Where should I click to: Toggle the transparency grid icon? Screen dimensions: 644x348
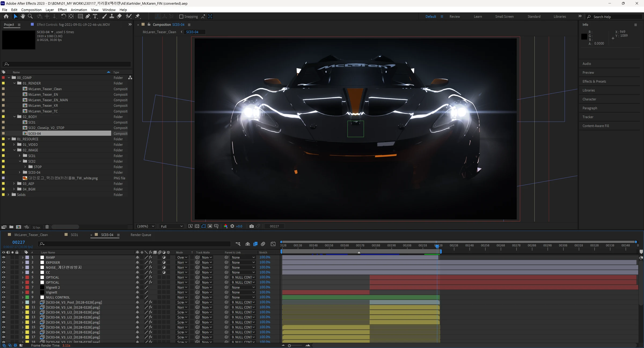pyautogui.click(x=197, y=226)
